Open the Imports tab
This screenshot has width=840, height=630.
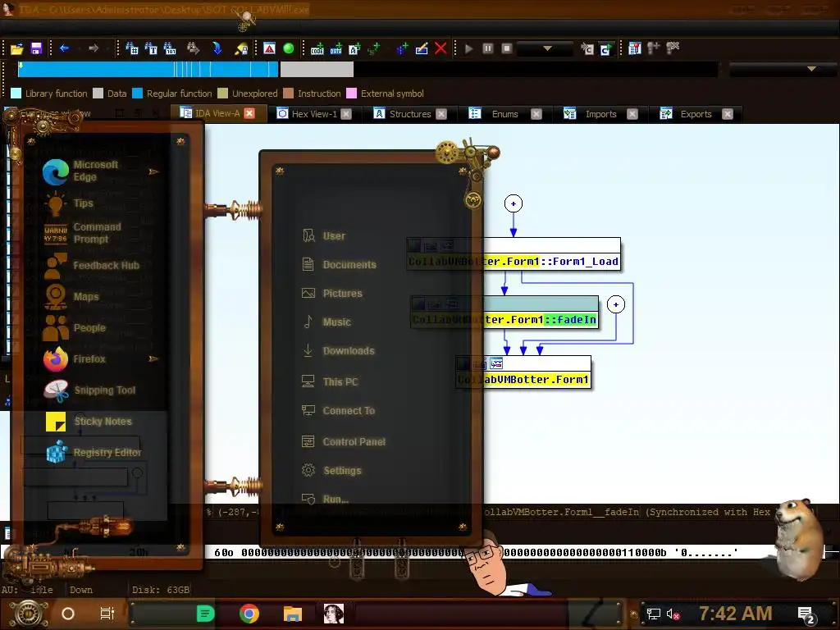(600, 113)
